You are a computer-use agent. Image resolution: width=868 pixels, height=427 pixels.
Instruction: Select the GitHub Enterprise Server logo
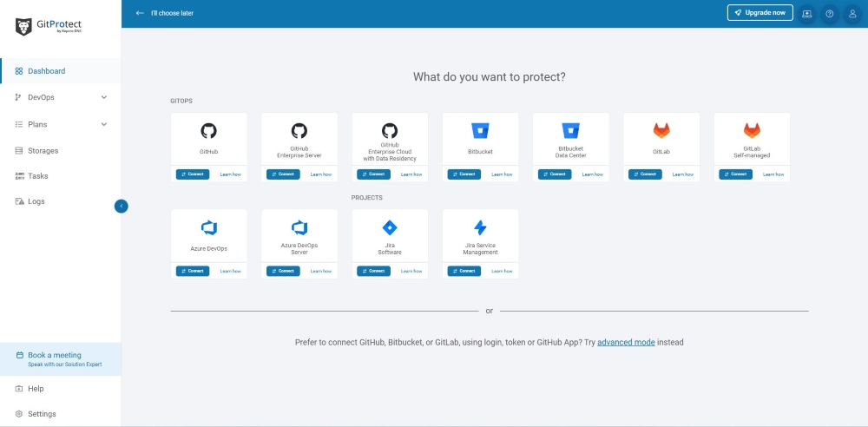pyautogui.click(x=299, y=131)
